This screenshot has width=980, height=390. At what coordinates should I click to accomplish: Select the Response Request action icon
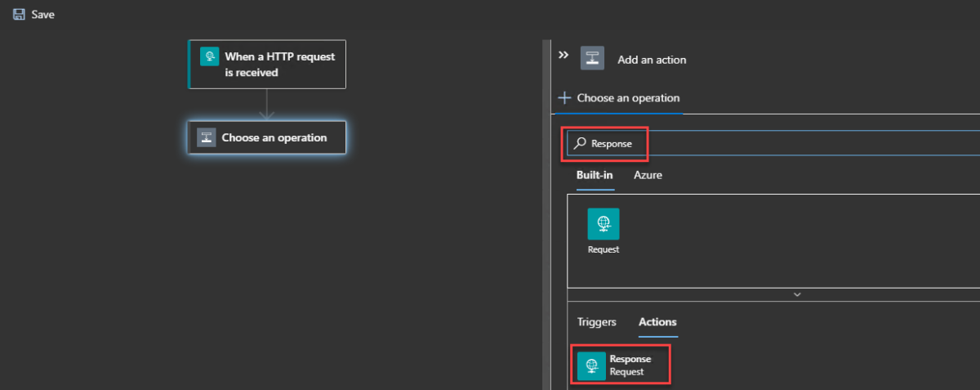[592, 365]
